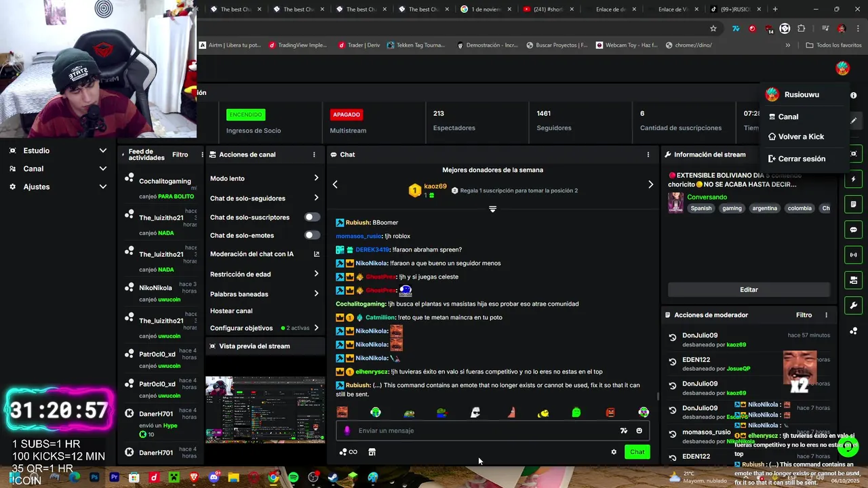Switch to the RUSIO browser tab

[x=736, y=9]
